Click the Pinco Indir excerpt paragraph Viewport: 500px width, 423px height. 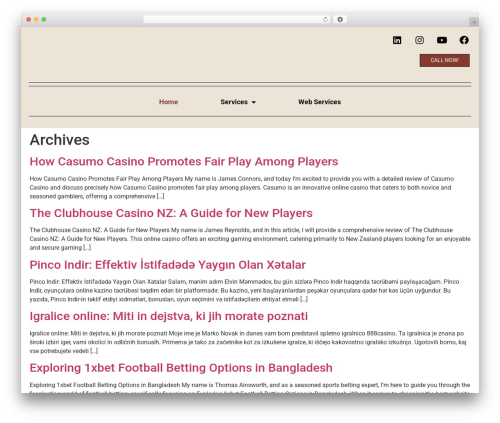click(244, 290)
